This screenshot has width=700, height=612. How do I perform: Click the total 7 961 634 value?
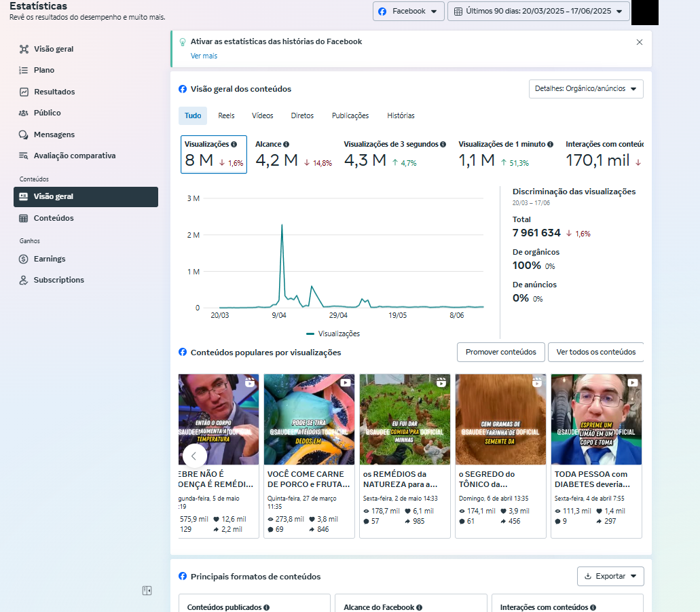536,233
